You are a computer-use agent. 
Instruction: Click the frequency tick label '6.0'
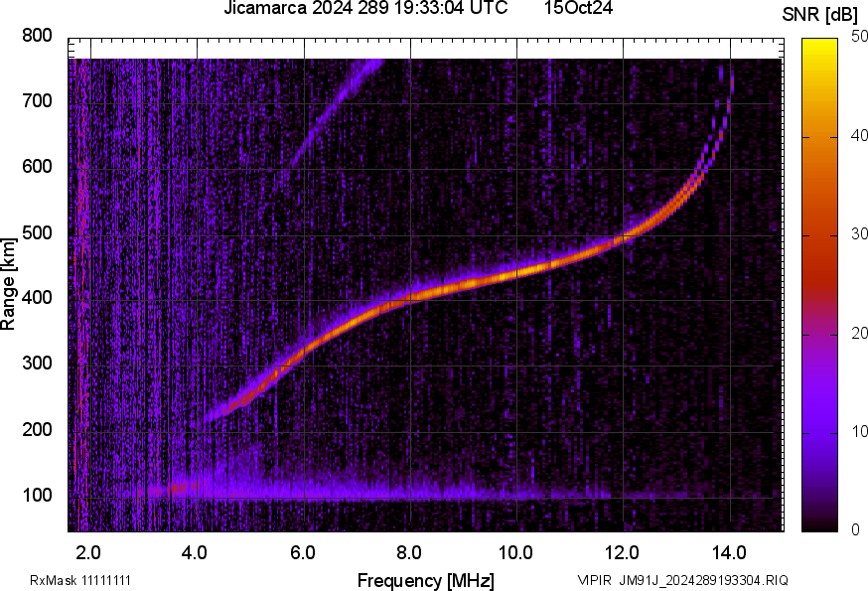(302, 553)
